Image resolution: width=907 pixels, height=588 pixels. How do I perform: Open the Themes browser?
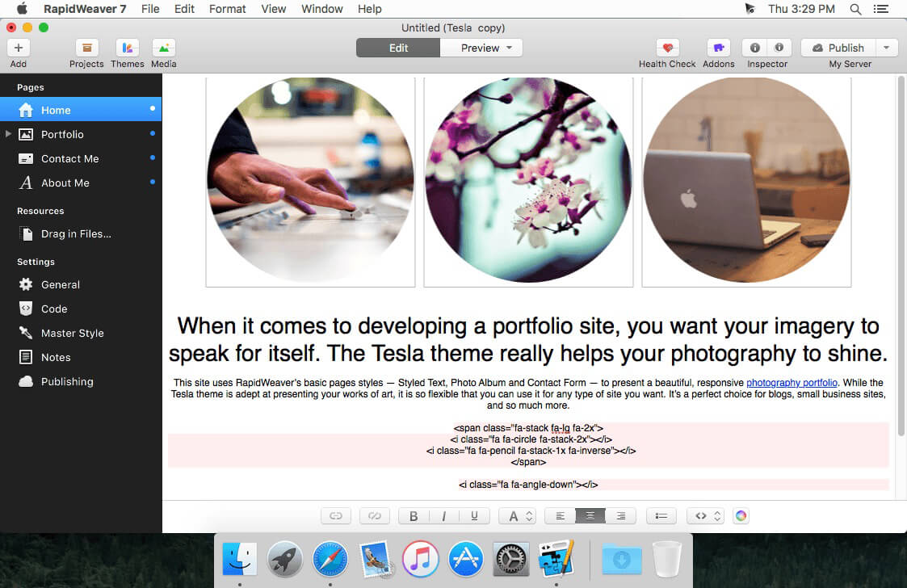pyautogui.click(x=128, y=48)
